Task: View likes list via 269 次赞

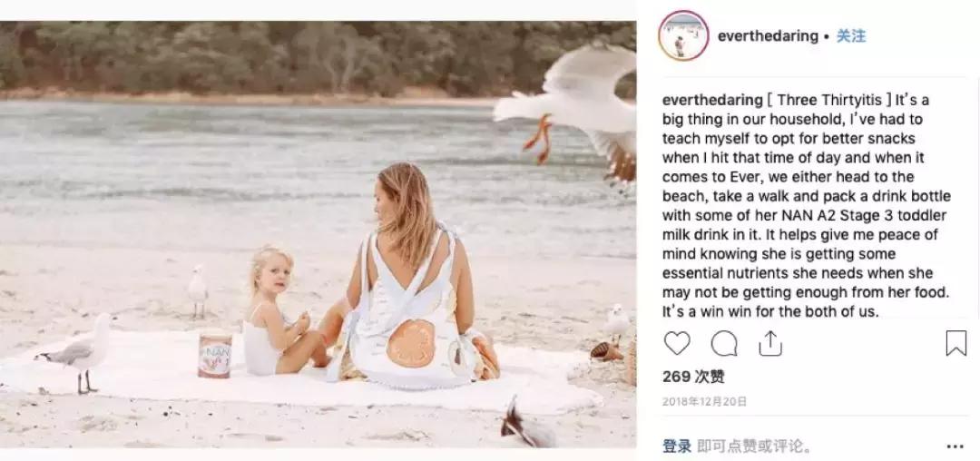Action: point(693,377)
